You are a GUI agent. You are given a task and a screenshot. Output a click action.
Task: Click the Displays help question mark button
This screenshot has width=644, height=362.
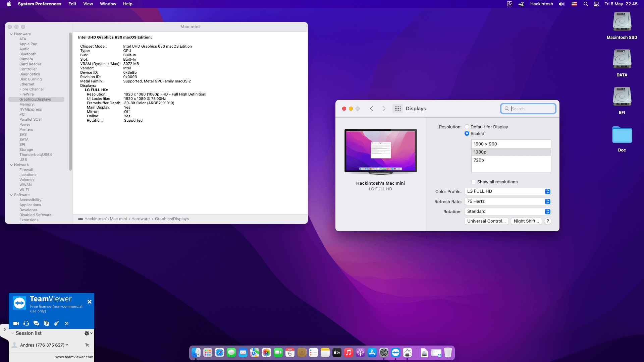coord(548,221)
